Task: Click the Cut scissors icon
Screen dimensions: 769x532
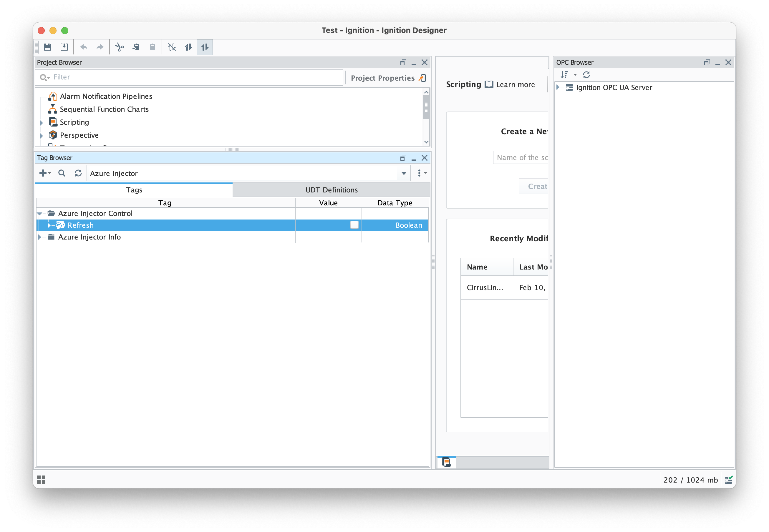Action: coord(119,47)
